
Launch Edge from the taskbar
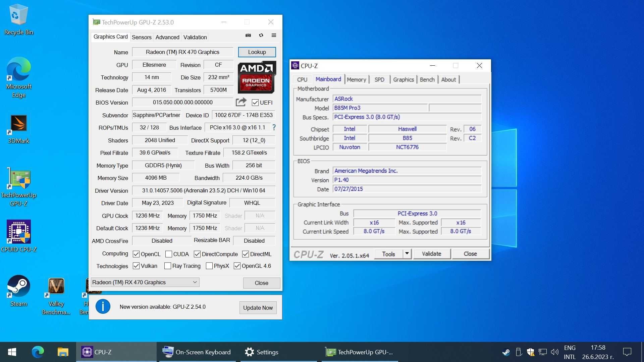point(38,352)
